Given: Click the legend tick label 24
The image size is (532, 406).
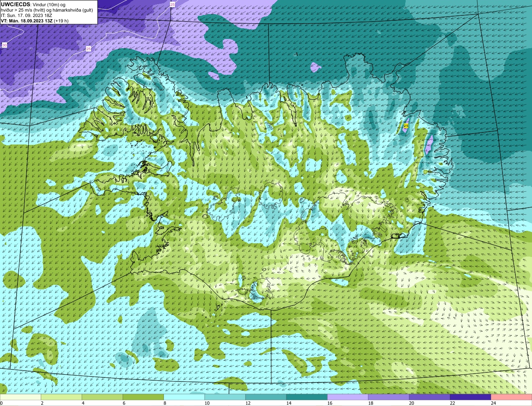Looking at the screenshot, I should [493, 403].
